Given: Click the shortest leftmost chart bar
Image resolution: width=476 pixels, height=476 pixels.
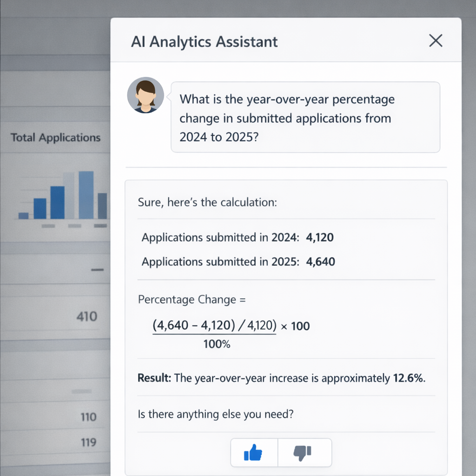Looking at the screenshot, I should [x=23, y=215].
